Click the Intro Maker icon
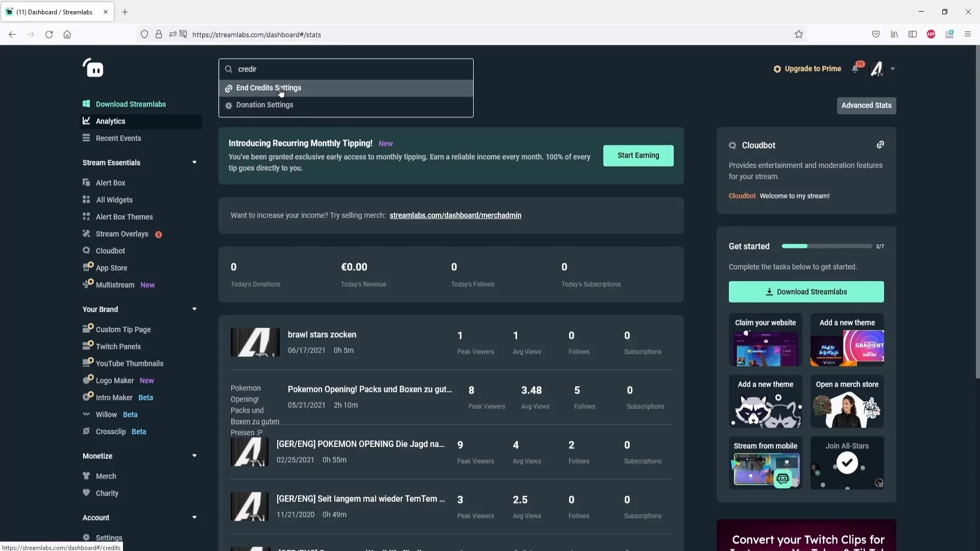This screenshot has width=980, height=551. click(x=88, y=396)
